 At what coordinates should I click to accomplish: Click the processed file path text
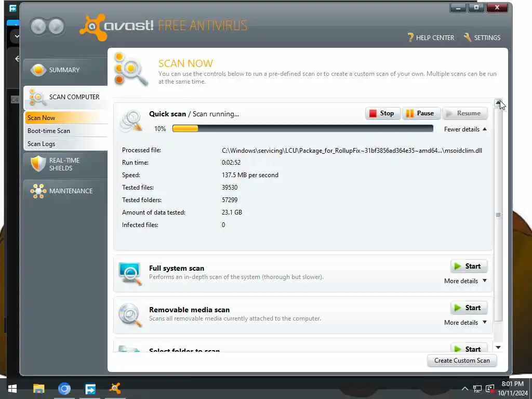coord(352,151)
